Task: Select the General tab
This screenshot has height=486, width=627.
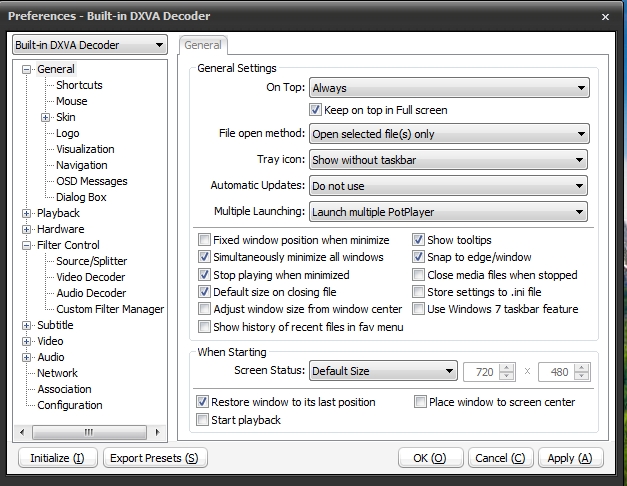Action: click(203, 45)
